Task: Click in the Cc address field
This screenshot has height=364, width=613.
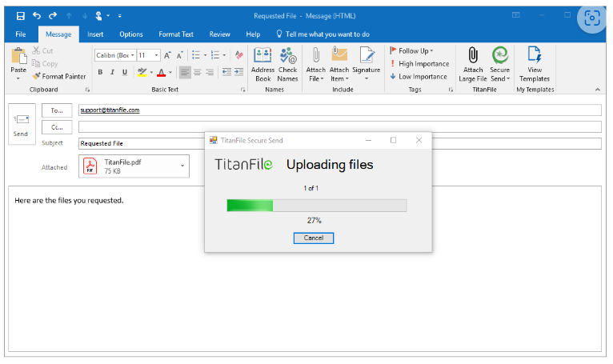Action: pos(340,126)
